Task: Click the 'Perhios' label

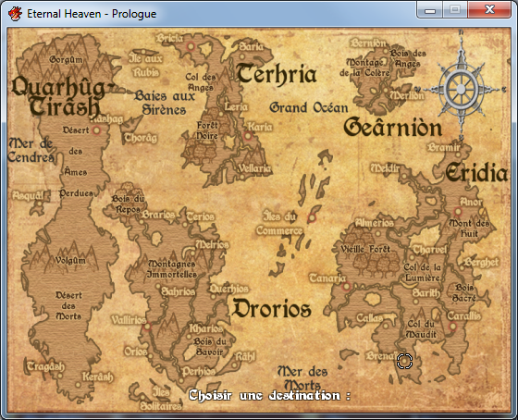Action: (x=199, y=371)
